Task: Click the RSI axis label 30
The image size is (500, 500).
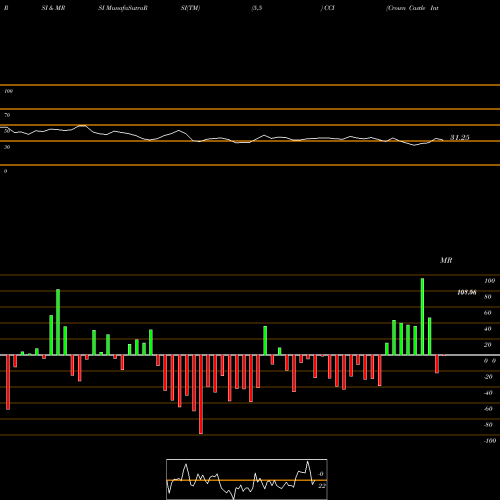Action: (7, 147)
